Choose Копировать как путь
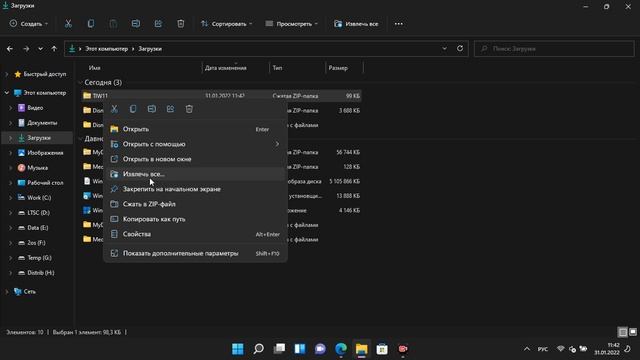The width and height of the screenshot is (640, 360). [195, 219]
